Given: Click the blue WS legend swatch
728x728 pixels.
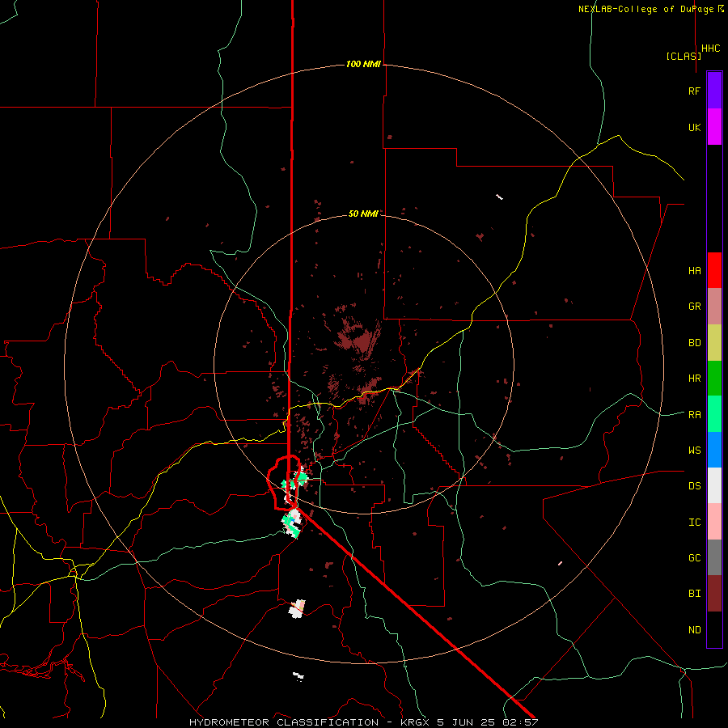Looking at the screenshot, I should 714,450.
